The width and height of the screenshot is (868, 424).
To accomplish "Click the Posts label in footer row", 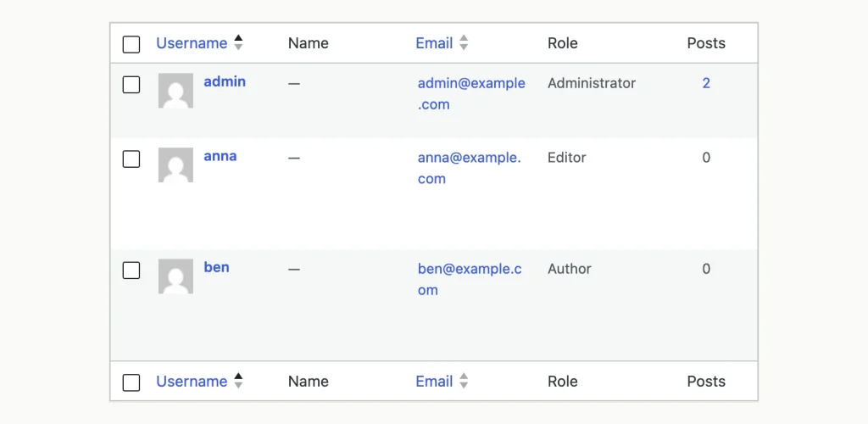I will [706, 382].
